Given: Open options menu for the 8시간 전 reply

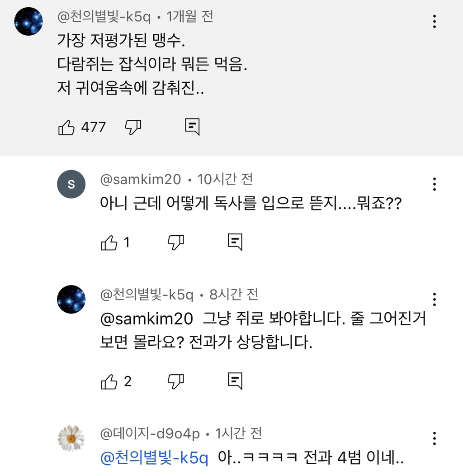Looking at the screenshot, I should pyautogui.click(x=435, y=299).
